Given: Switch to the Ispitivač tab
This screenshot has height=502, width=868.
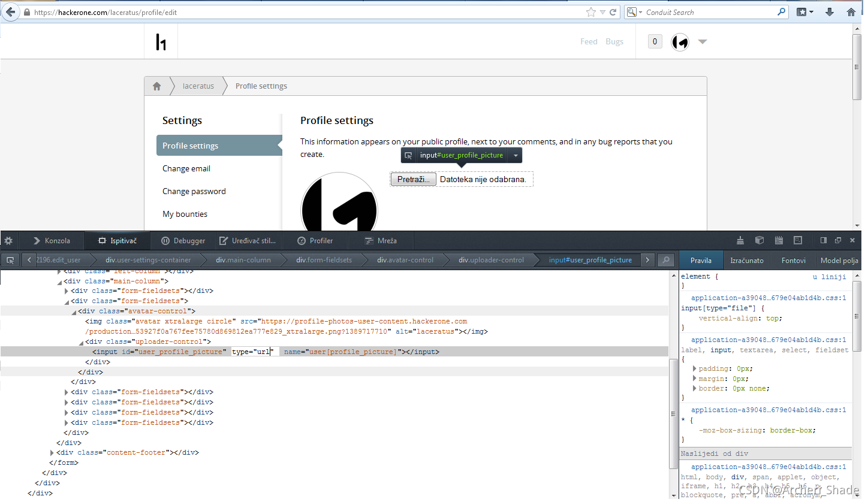Looking at the screenshot, I should click(118, 241).
